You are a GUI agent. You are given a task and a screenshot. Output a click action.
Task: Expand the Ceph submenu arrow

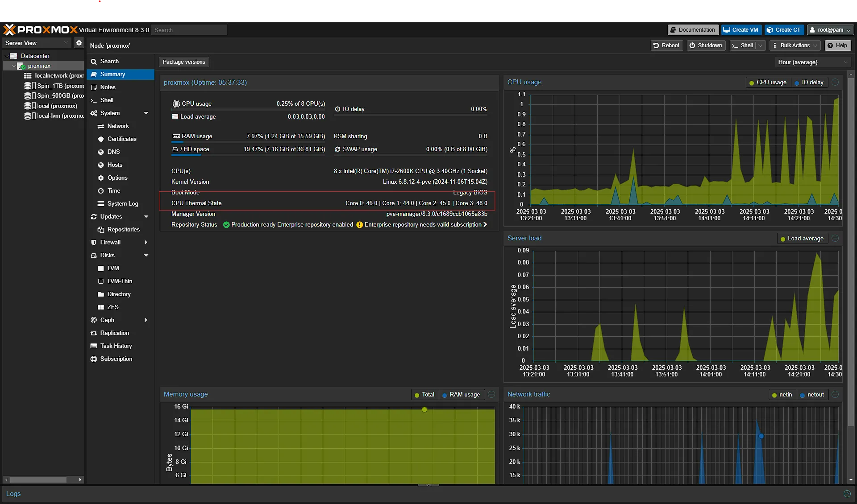tap(146, 320)
